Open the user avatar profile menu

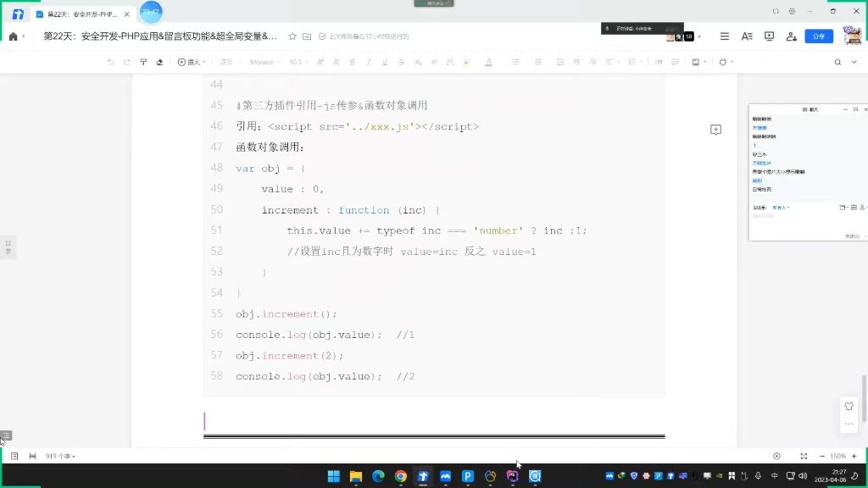tap(853, 36)
